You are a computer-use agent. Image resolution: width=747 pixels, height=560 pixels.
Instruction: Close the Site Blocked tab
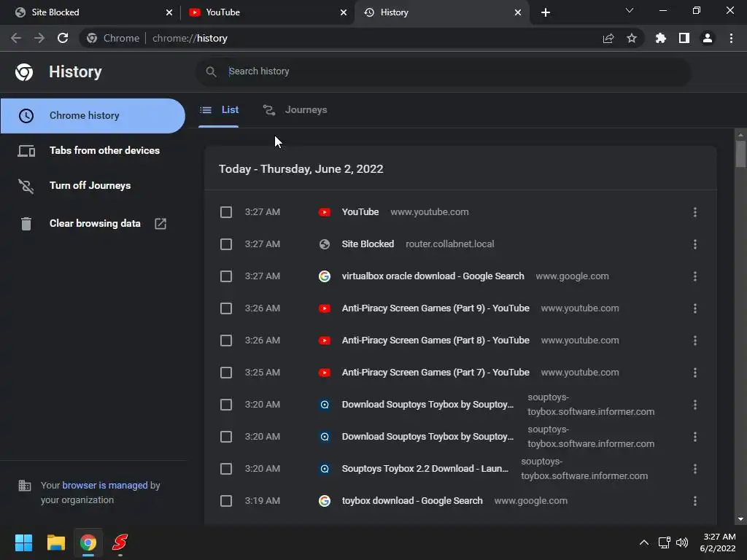coord(169,12)
